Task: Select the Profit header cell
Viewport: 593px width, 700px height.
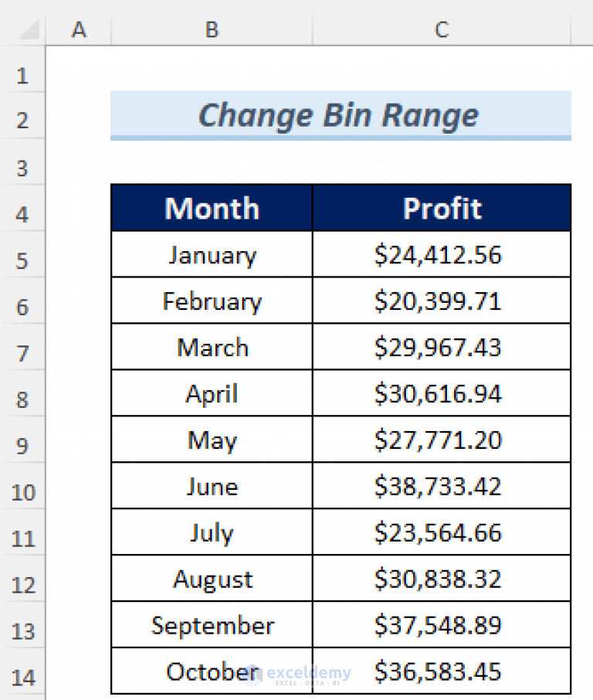Action: coord(441,208)
